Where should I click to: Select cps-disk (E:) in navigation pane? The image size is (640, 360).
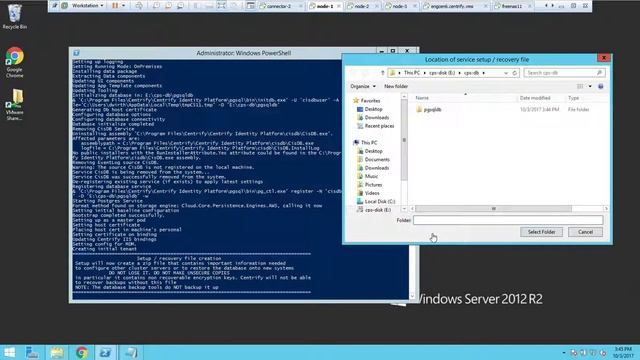coord(374,210)
